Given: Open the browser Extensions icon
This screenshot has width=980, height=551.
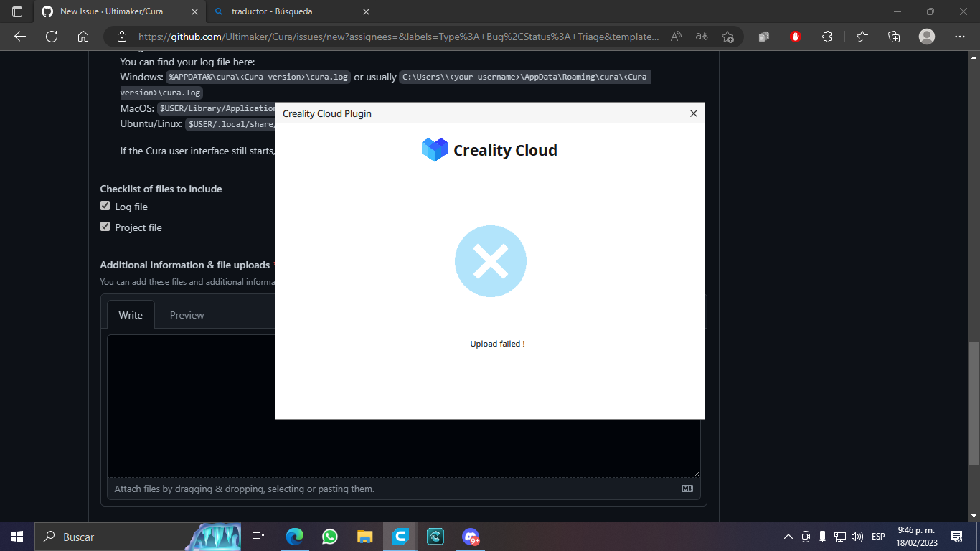Looking at the screenshot, I should [x=827, y=36].
